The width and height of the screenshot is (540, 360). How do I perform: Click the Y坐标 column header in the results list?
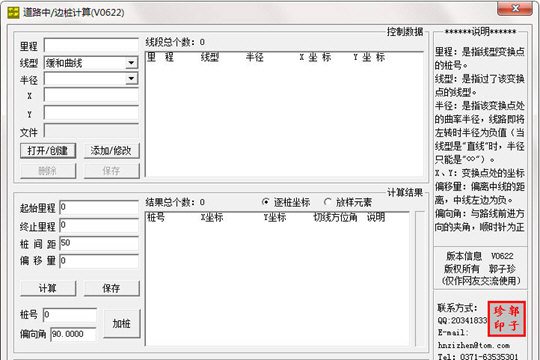275,217
